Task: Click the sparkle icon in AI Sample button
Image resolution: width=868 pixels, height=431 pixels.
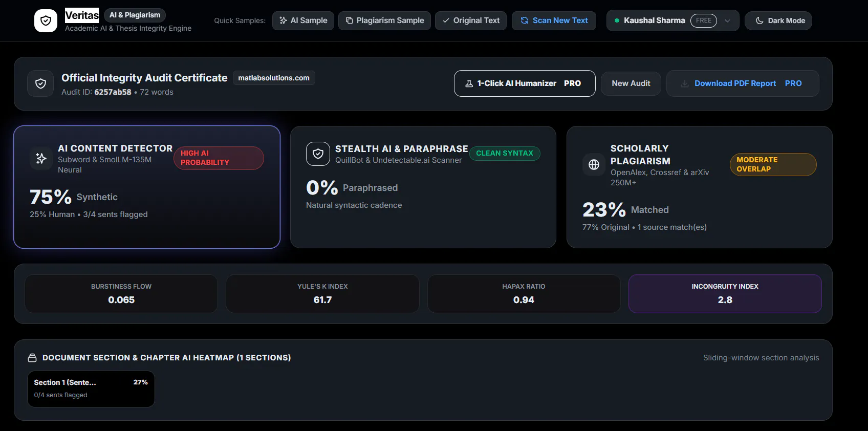Action: (x=283, y=20)
